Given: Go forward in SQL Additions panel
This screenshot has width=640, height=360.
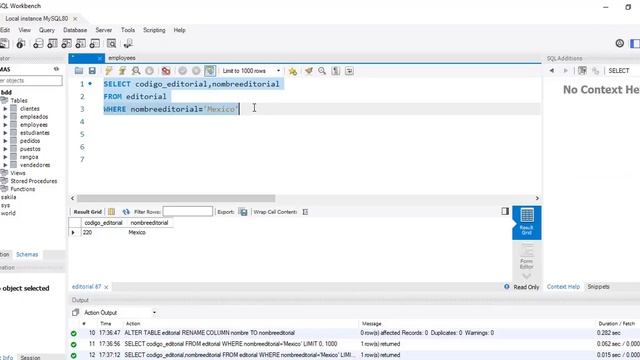Looking at the screenshot, I should 566,71.
